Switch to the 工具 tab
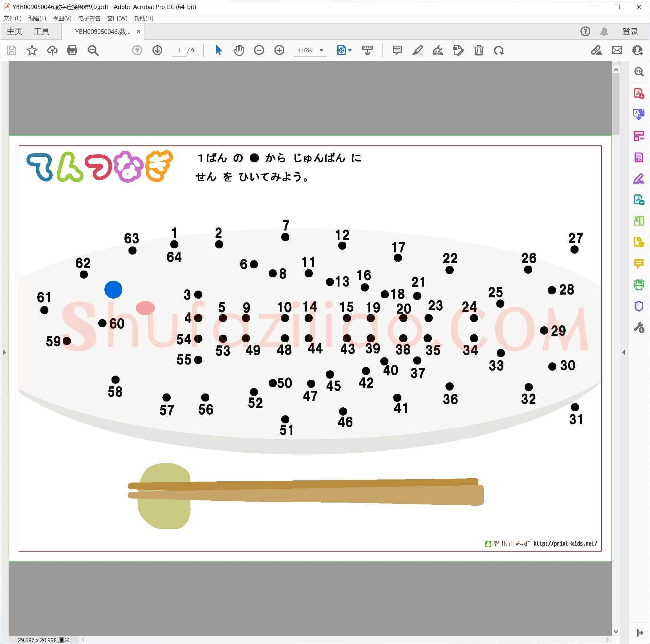The image size is (650, 644). [x=41, y=31]
